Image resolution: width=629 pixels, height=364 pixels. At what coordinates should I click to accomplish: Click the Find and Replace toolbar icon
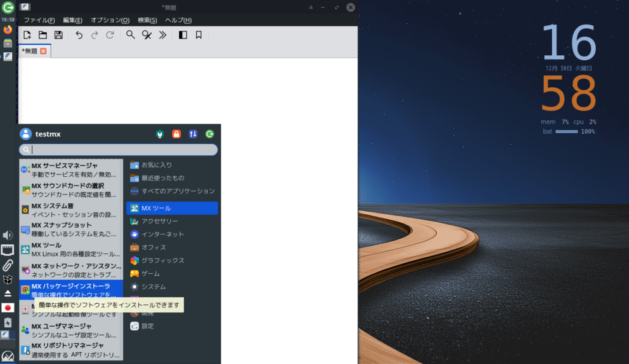coord(146,35)
